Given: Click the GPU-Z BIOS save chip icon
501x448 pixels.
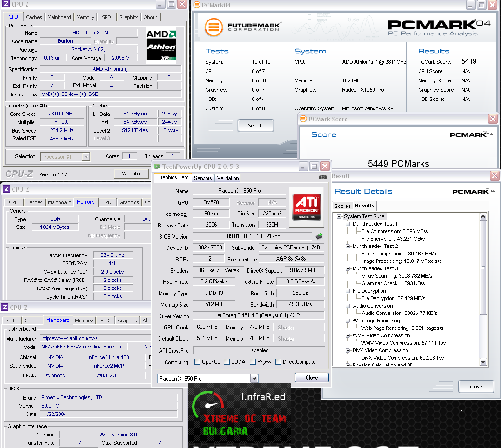Looking at the screenshot, I should (x=319, y=236).
